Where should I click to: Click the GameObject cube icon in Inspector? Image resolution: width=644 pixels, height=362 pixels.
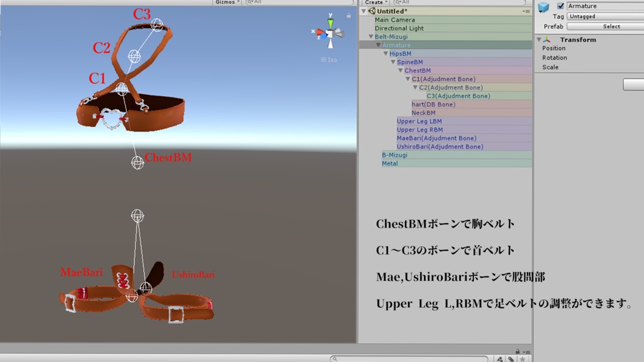543,7
